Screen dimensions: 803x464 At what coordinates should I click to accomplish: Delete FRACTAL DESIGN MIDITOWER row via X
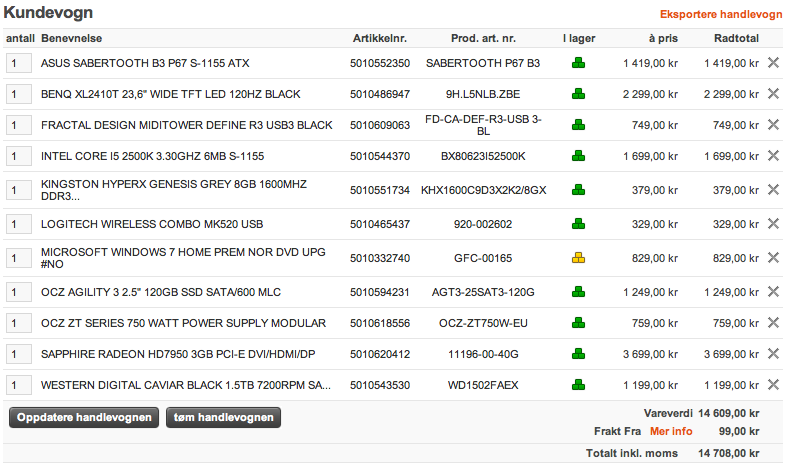point(773,124)
